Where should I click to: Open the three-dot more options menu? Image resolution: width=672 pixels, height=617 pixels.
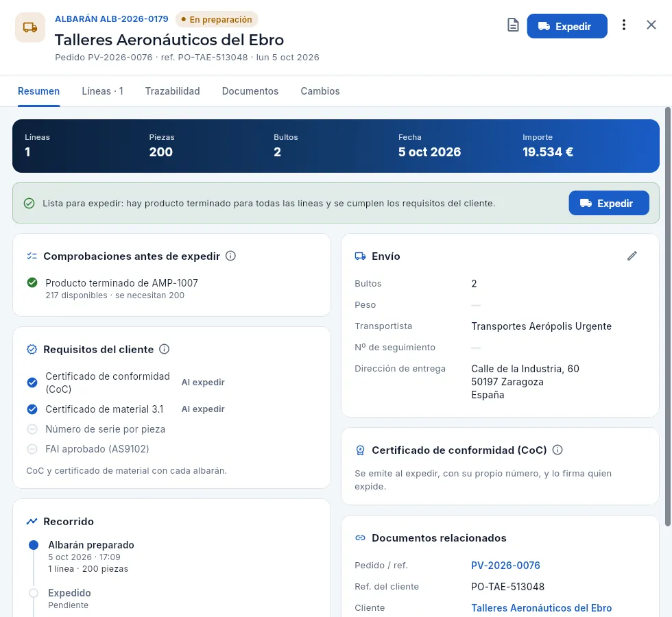(624, 25)
